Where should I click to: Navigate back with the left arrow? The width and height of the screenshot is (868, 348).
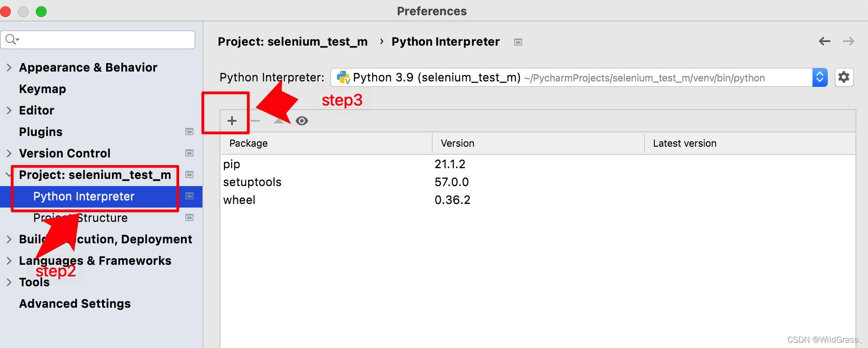825,42
